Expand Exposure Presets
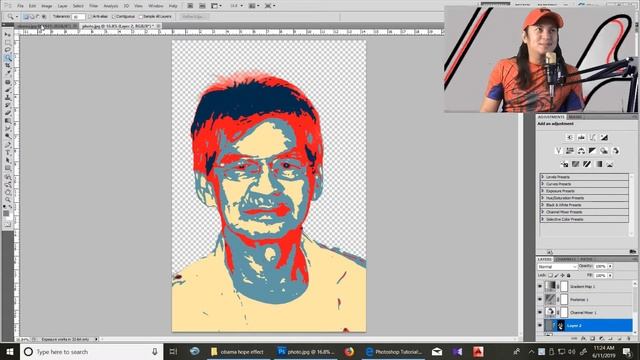This screenshot has width=640, height=360. coord(543,191)
